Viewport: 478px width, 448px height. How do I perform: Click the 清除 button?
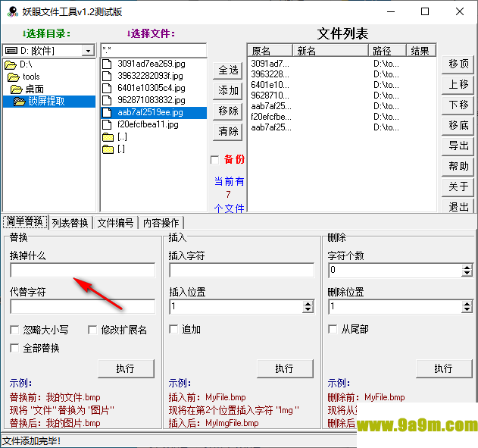point(228,131)
